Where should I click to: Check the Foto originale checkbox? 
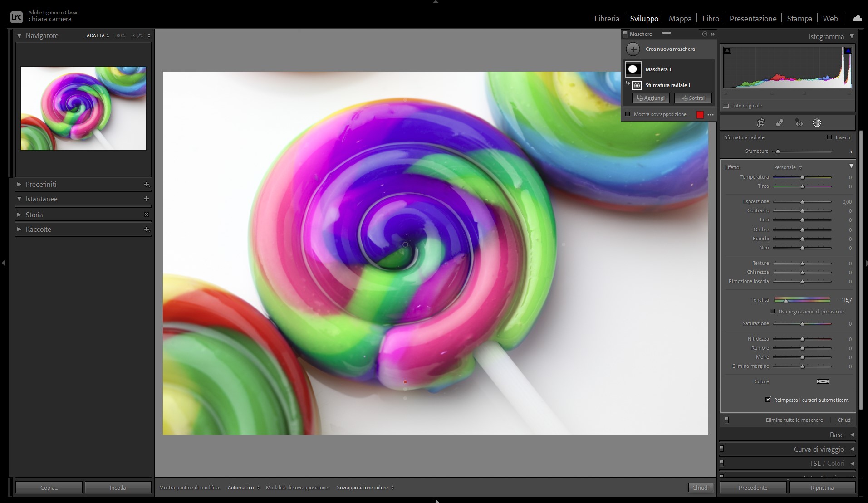tap(726, 106)
